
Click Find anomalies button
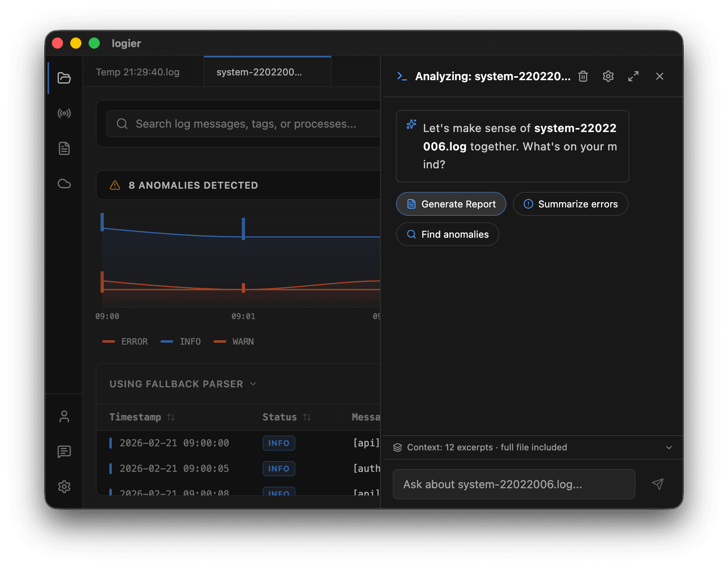(x=447, y=234)
